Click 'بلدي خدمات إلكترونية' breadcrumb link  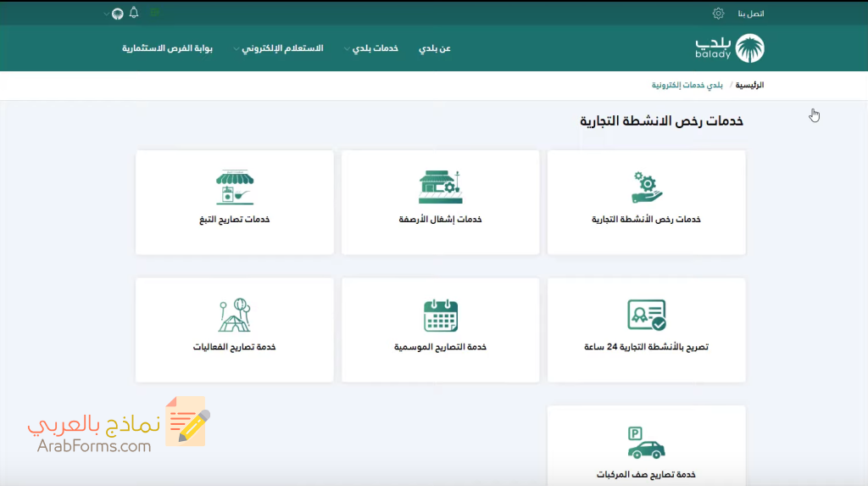click(x=687, y=85)
